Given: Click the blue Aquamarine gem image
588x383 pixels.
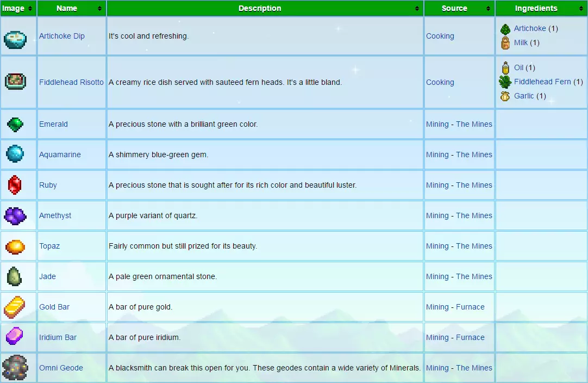Looking at the screenshot, I should coord(15,153).
